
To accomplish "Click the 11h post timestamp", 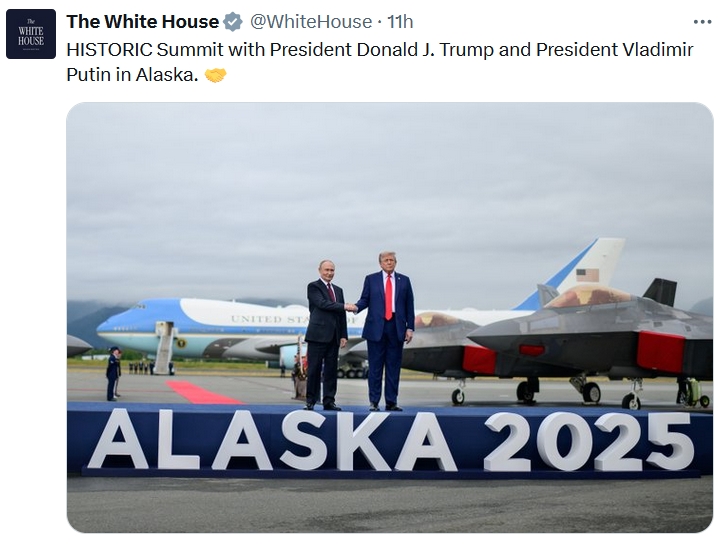I will tap(400, 22).
